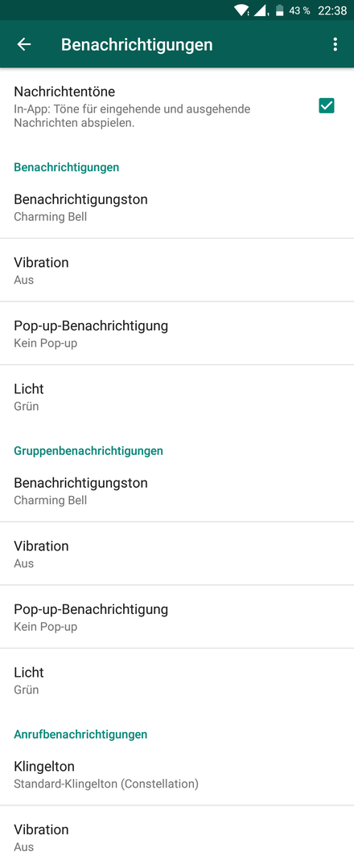Tap the Benachrichtigungen title in header
Viewport: 354px width, 868px height.
click(x=137, y=45)
